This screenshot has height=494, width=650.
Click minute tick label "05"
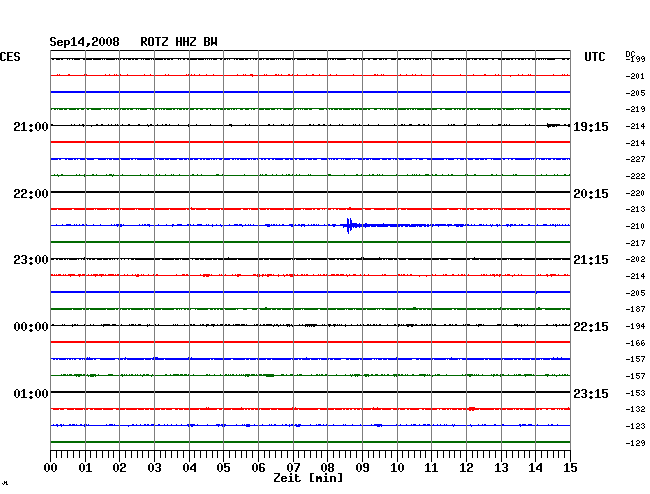(223, 468)
